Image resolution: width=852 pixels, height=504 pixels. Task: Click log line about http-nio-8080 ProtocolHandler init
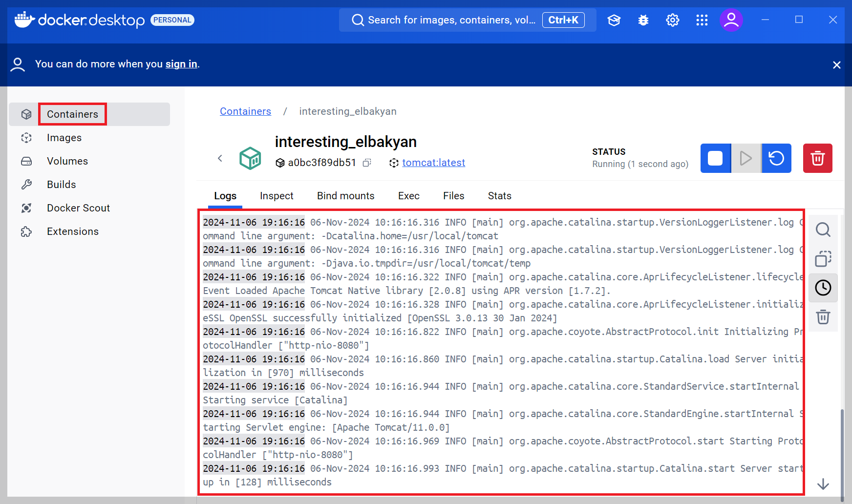[503, 338]
